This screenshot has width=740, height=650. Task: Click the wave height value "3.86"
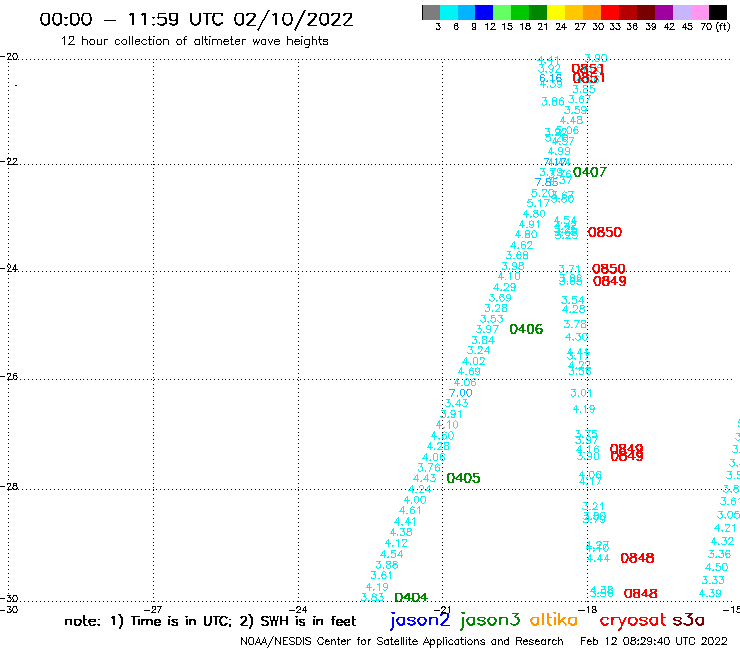(553, 102)
